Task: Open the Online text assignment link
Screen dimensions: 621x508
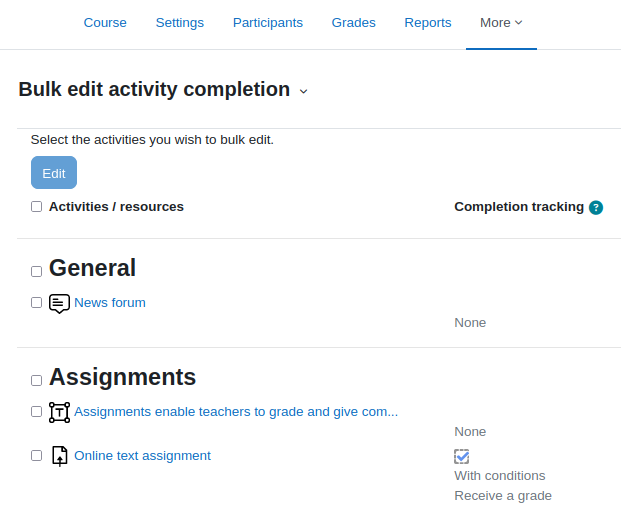Action: pos(142,456)
